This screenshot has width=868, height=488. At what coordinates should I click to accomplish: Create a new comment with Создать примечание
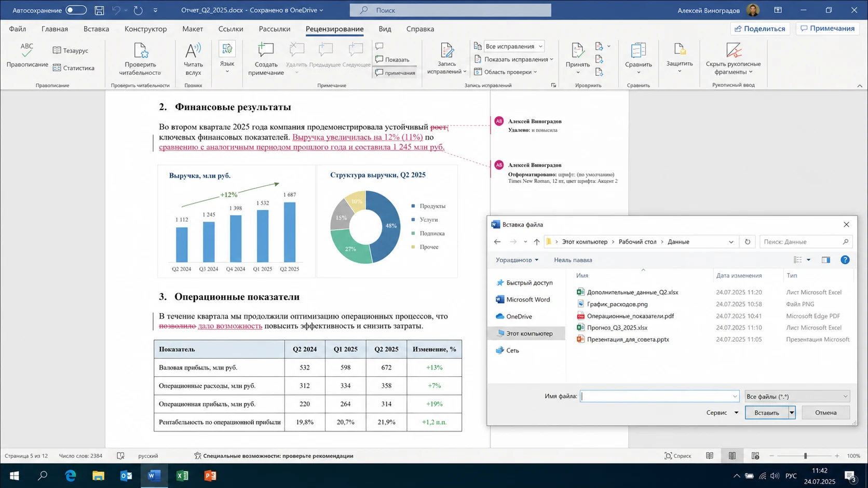[x=266, y=59]
